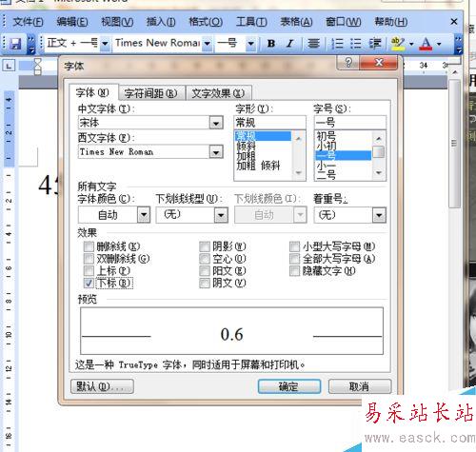
Task: Expand the toolbar font size dropdown
Action: pos(250,43)
